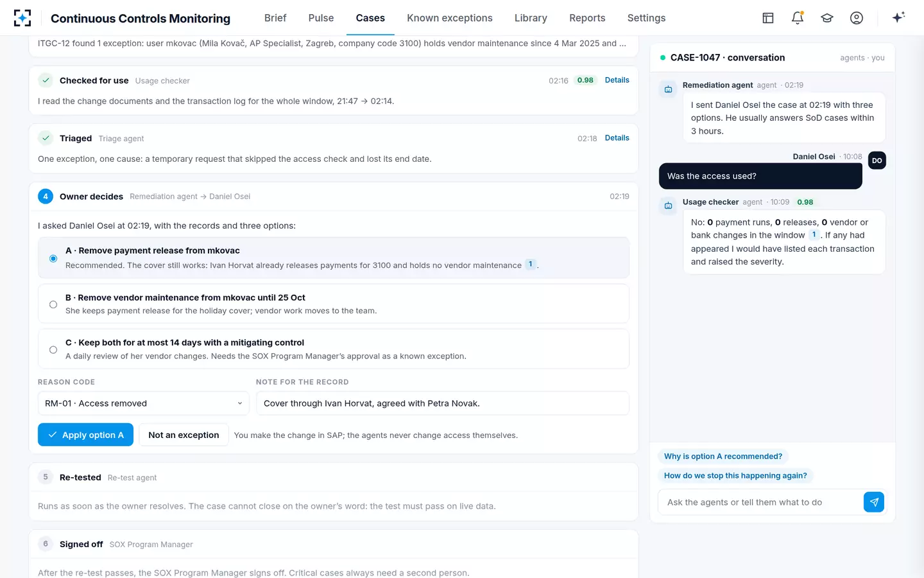
Task: Select option B, remove vendor maintenance
Action: coord(334,304)
